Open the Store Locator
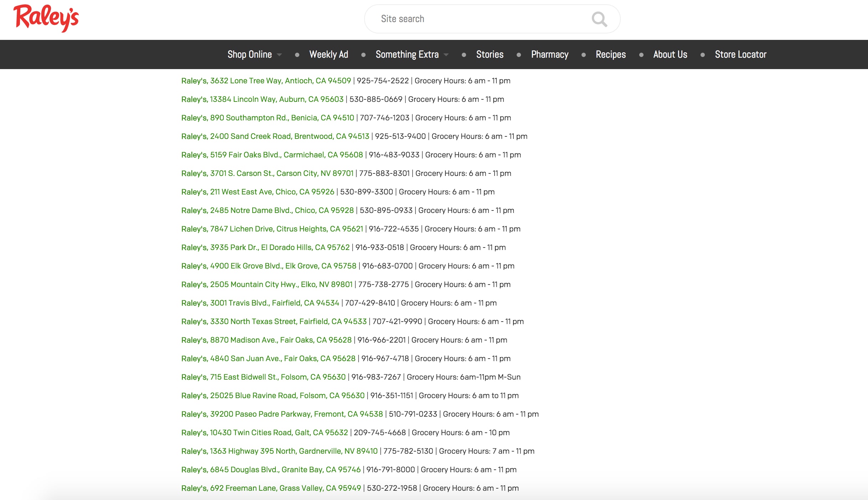The image size is (868, 500). [x=740, y=54]
